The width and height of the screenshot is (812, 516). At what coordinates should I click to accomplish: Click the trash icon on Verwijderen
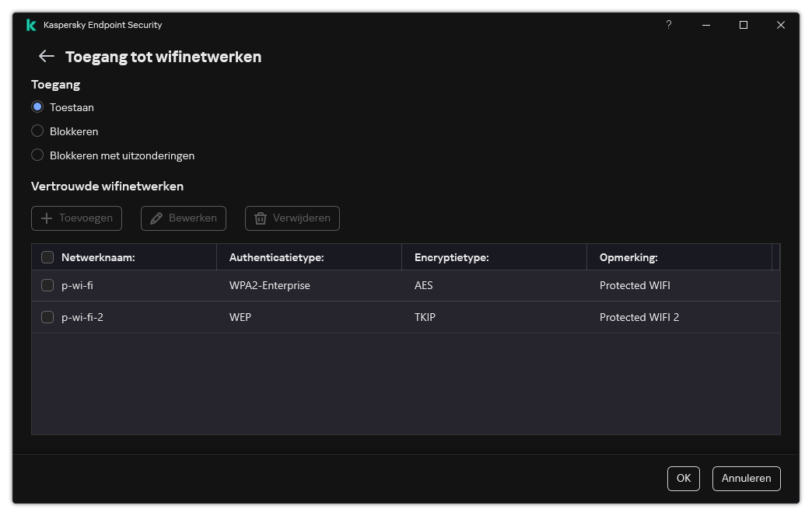261,218
